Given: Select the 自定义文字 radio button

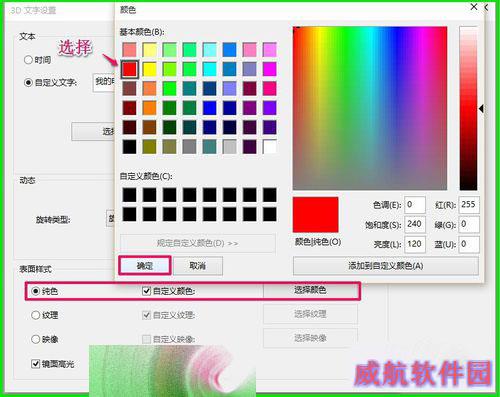Looking at the screenshot, I should pyautogui.click(x=28, y=82).
